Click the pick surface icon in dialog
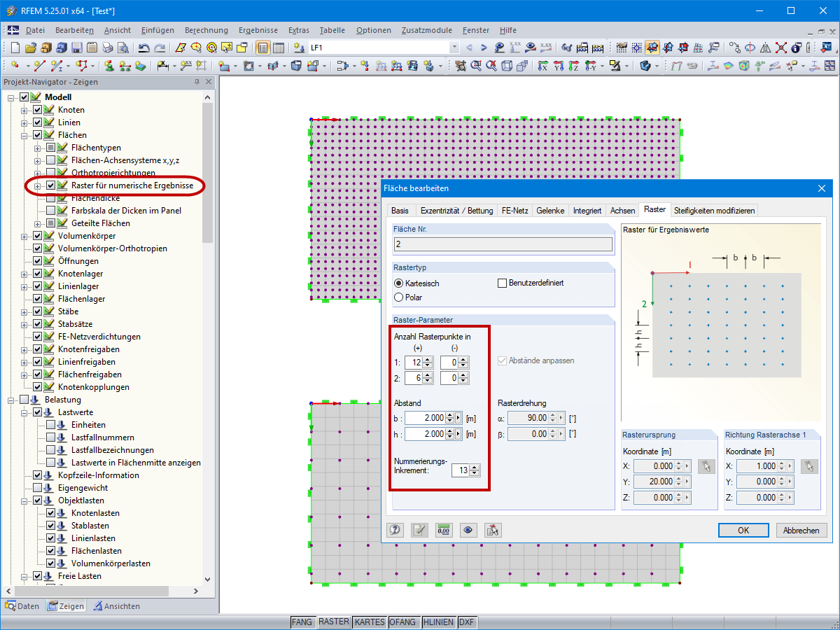The image size is (840, 630). click(493, 530)
